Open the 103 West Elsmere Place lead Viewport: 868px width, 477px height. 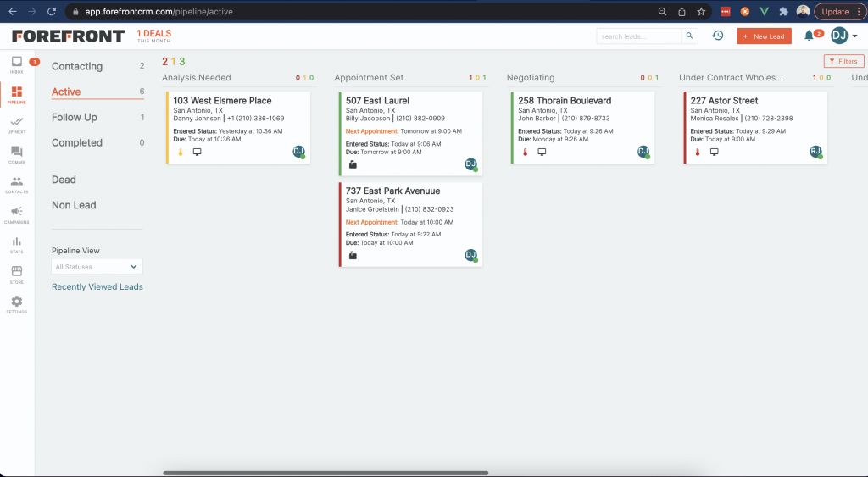[222, 101]
